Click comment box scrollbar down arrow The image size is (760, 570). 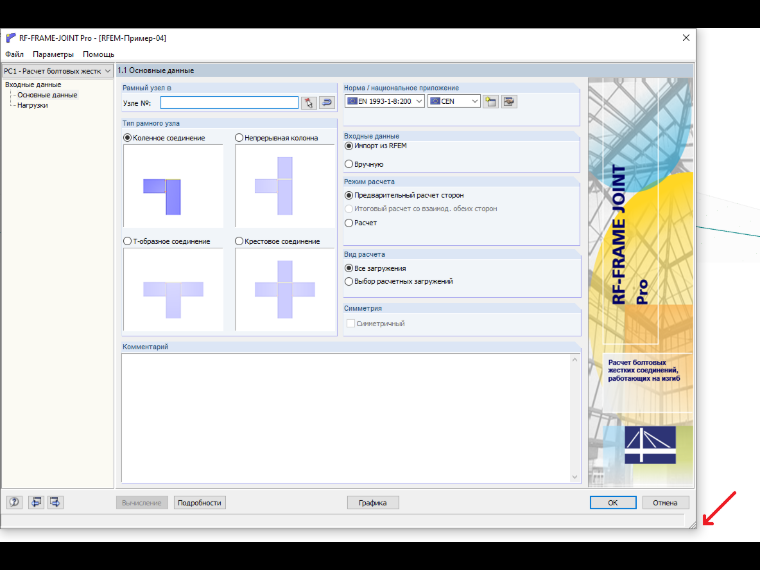(575, 477)
